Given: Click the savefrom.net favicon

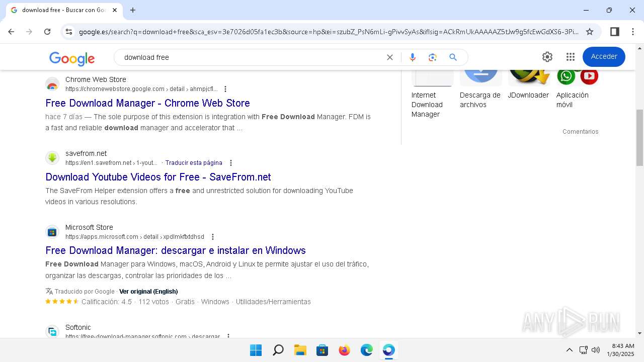Looking at the screenshot, I should (52, 158).
